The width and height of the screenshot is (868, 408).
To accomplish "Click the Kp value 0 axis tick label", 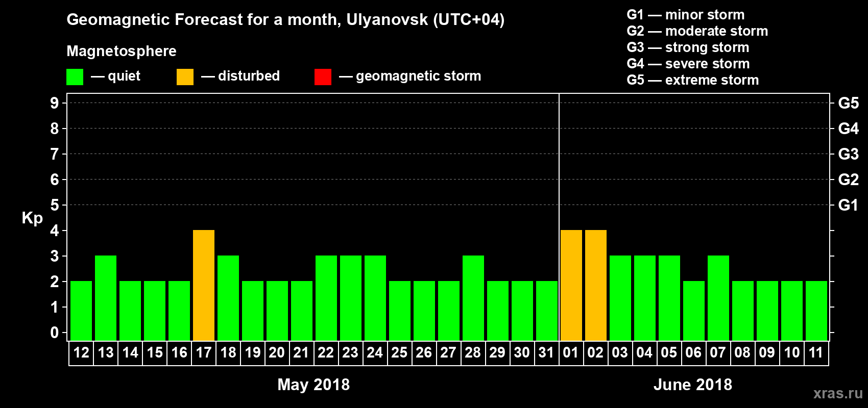I will [55, 333].
